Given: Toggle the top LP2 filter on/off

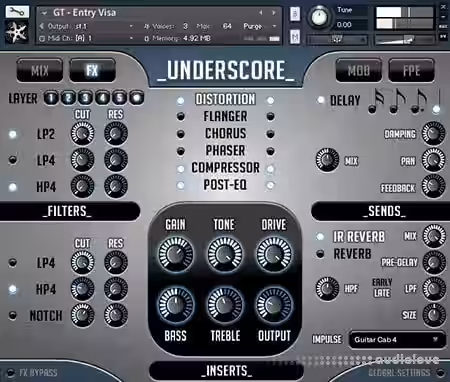Looking at the screenshot, I should pyautogui.click(x=13, y=134).
